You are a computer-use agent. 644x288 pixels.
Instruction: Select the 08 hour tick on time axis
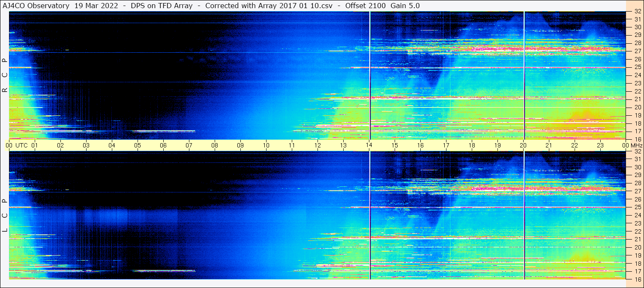[215, 145]
